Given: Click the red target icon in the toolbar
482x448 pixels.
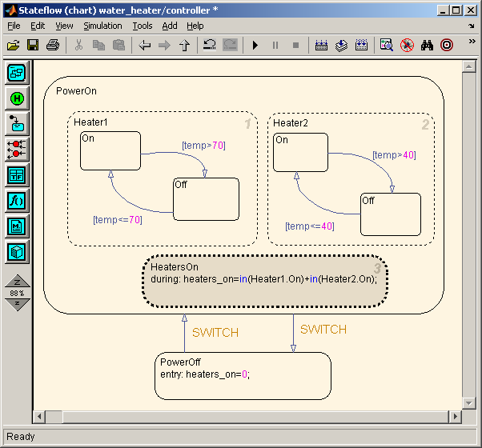Looking at the screenshot, I should [447, 45].
